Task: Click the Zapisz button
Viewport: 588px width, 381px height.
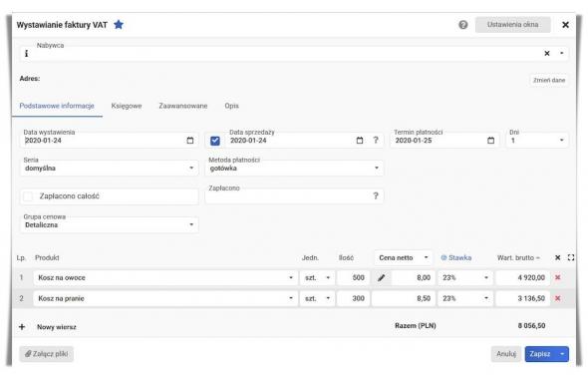Action: point(540,354)
